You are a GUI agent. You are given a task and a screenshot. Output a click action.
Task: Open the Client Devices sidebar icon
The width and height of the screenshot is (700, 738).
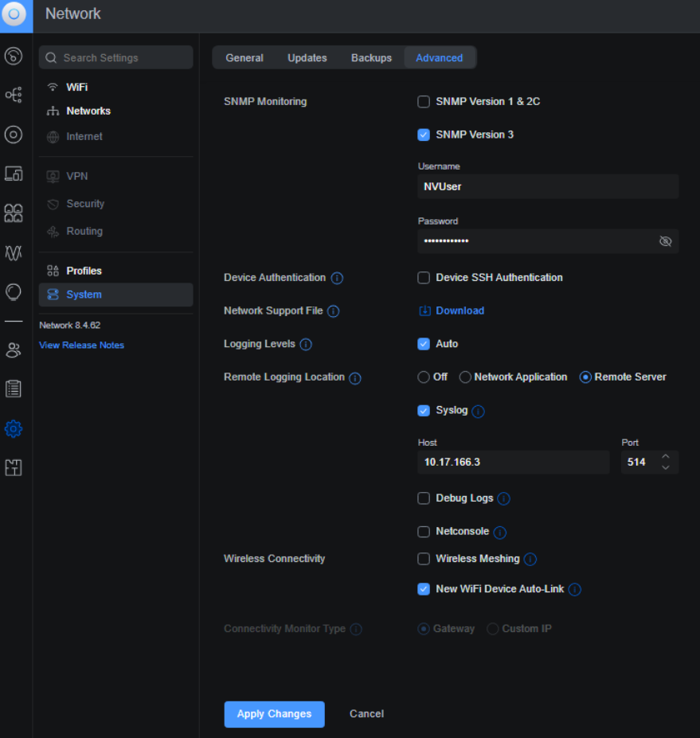(x=14, y=174)
